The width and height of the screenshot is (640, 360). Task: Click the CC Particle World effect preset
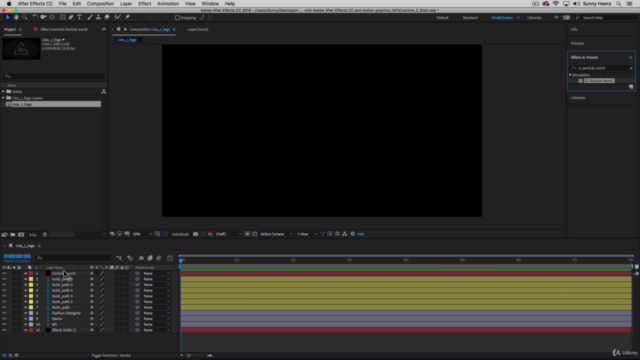(x=599, y=81)
